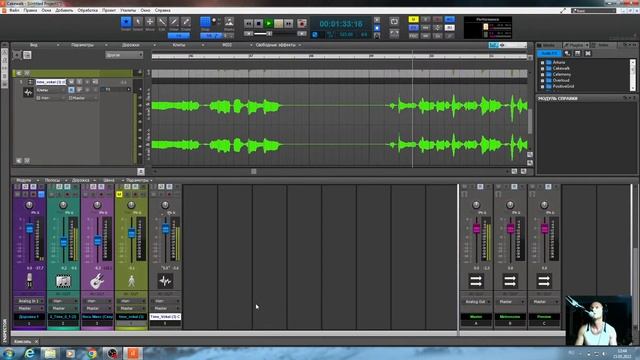
Task: Open File Explorer from the taskbar
Action: pos(50,353)
